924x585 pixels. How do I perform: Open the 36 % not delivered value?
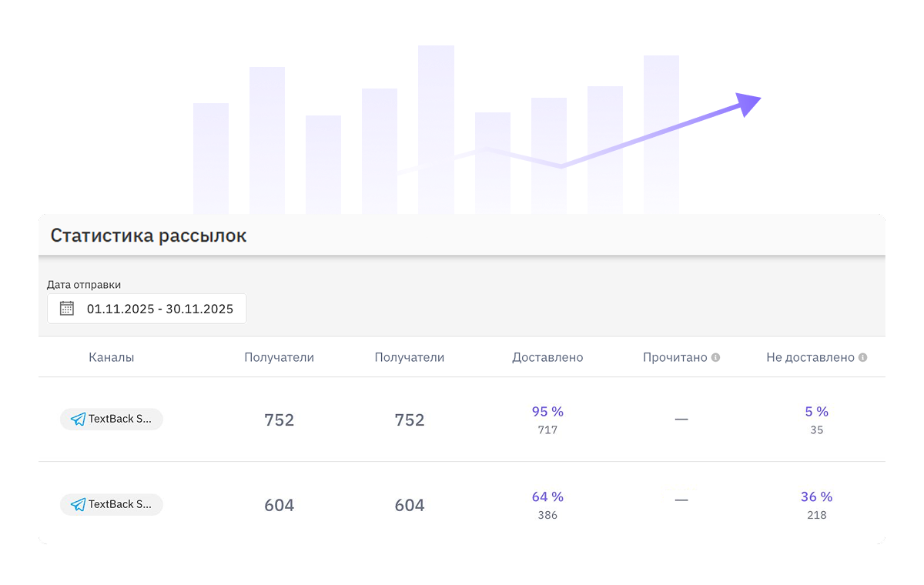point(816,497)
